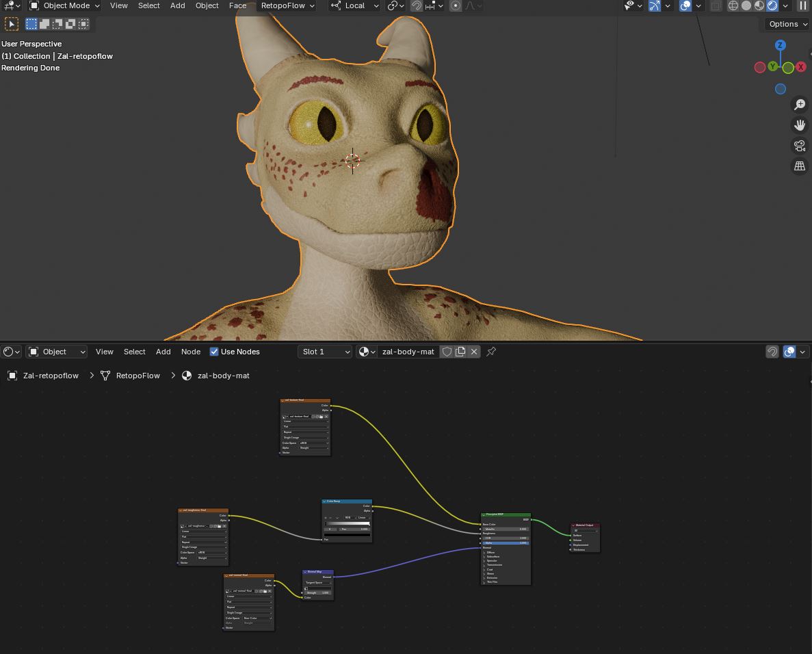Pin the node editor material
Viewport: 812px width, 654px height.
[x=491, y=352]
